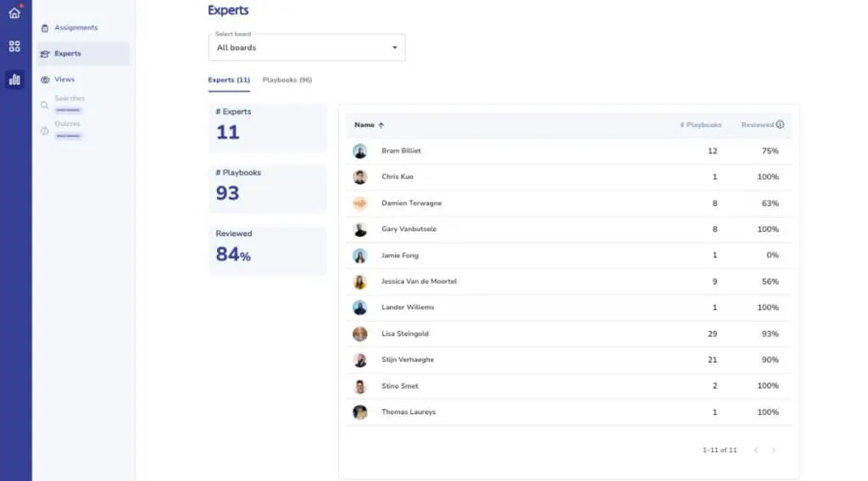
Task: Select the analytics bar chart icon
Action: tap(14, 80)
